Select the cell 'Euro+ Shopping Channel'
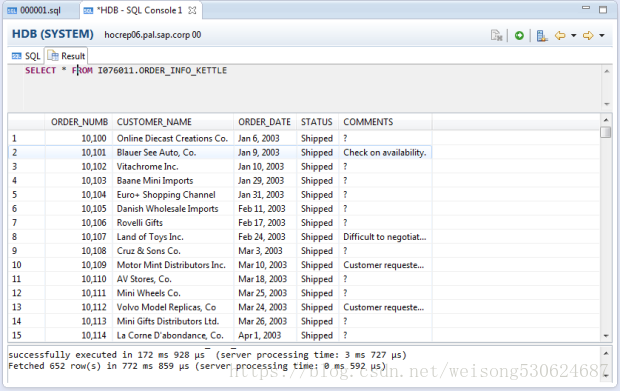The width and height of the screenshot is (620, 391). (x=173, y=195)
